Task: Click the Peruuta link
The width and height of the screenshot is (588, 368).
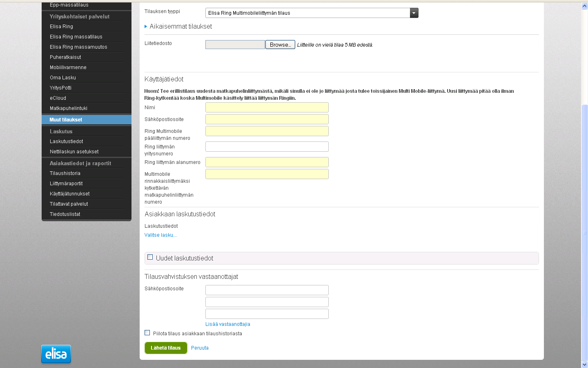Action: (200, 348)
